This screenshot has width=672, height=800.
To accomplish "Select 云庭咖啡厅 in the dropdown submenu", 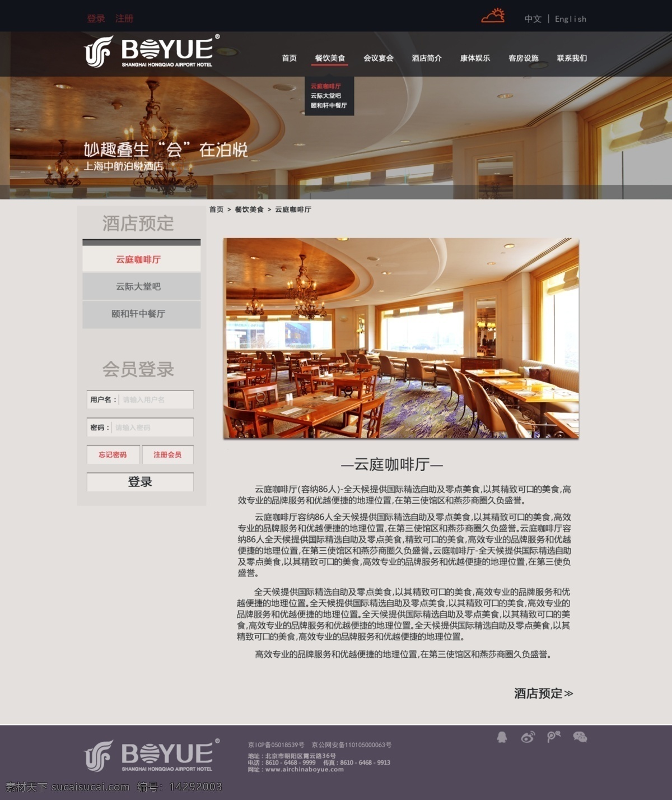I will (x=325, y=86).
